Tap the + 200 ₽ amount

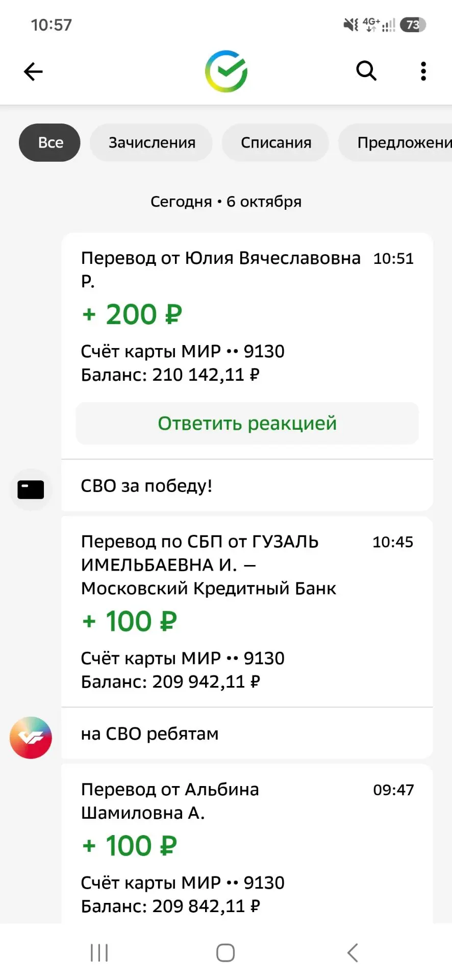pos(132,314)
